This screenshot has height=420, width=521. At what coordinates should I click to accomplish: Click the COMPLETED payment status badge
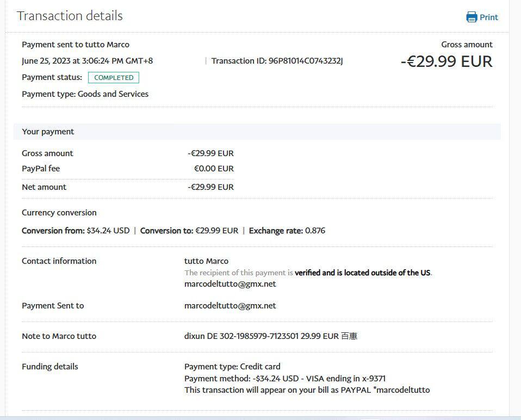tap(114, 78)
